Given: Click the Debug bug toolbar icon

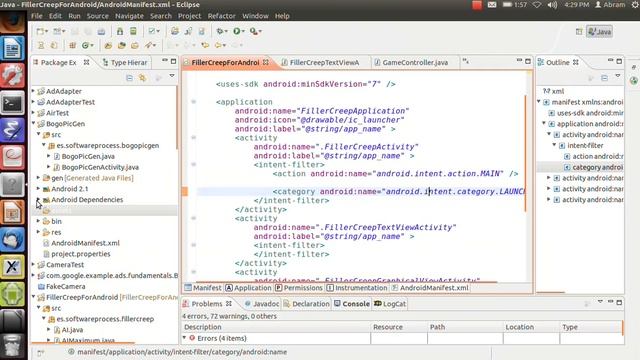Looking at the screenshot, I should click(x=220, y=31).
